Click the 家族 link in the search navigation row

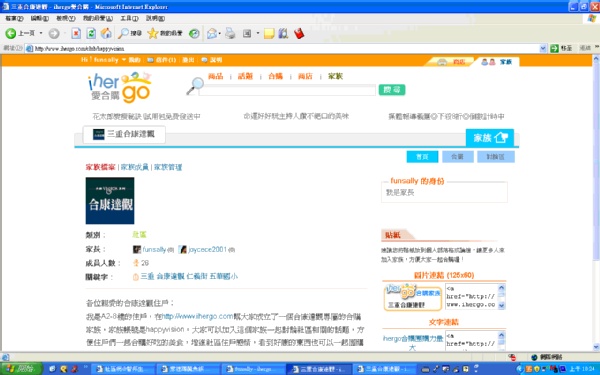(335, 76)
